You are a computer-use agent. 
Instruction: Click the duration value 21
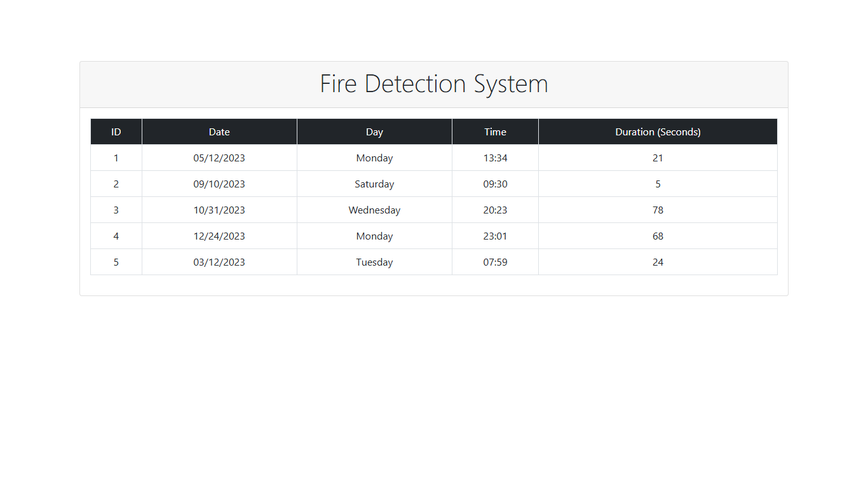658,158
